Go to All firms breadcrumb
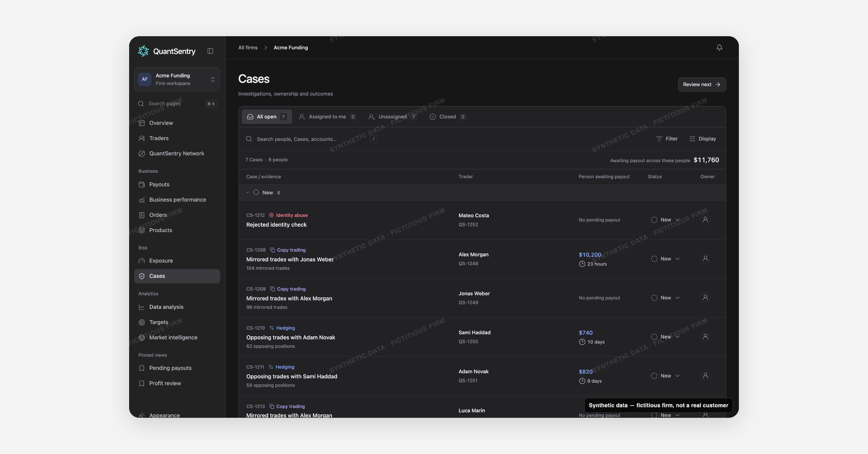 248,47
